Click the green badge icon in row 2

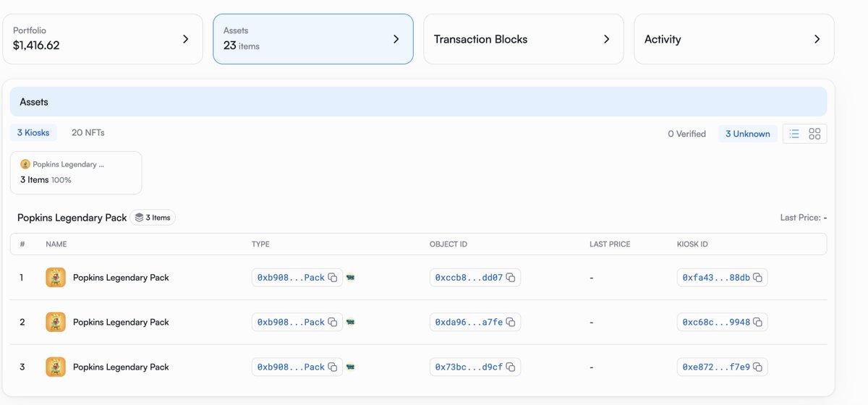(x=351, y=323)
